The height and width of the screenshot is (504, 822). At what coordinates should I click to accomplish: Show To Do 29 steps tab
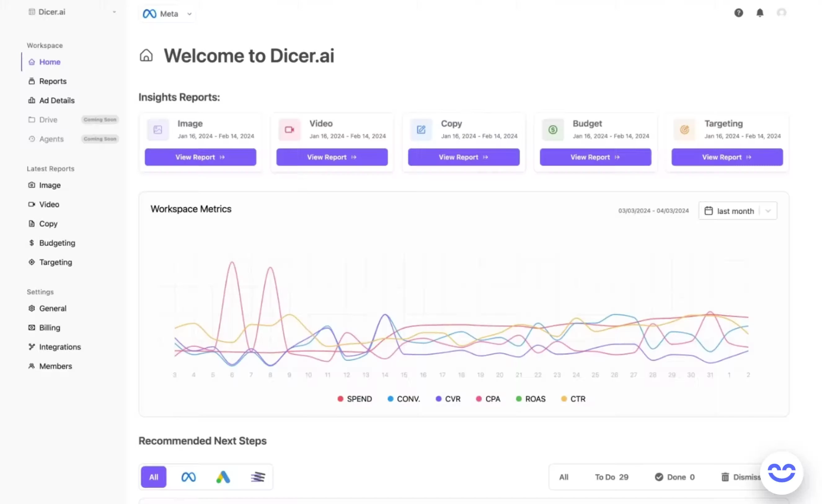pyautogui.click(x=612, y=477)
